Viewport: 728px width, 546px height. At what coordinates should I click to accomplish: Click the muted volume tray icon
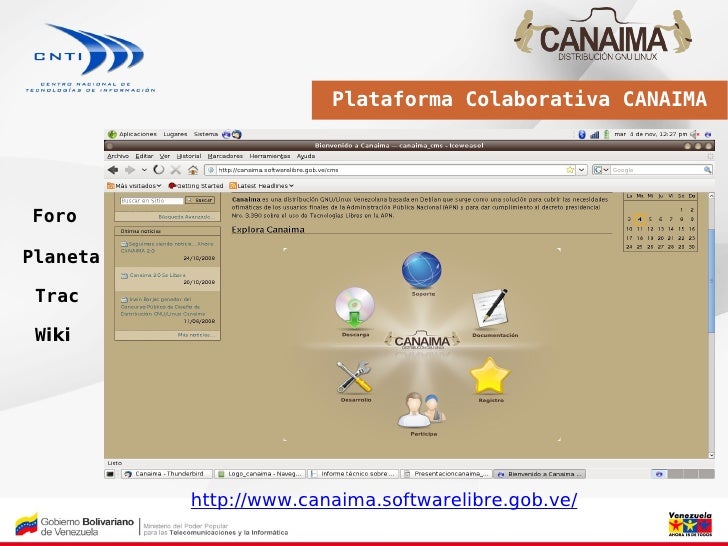pos(695,135)
